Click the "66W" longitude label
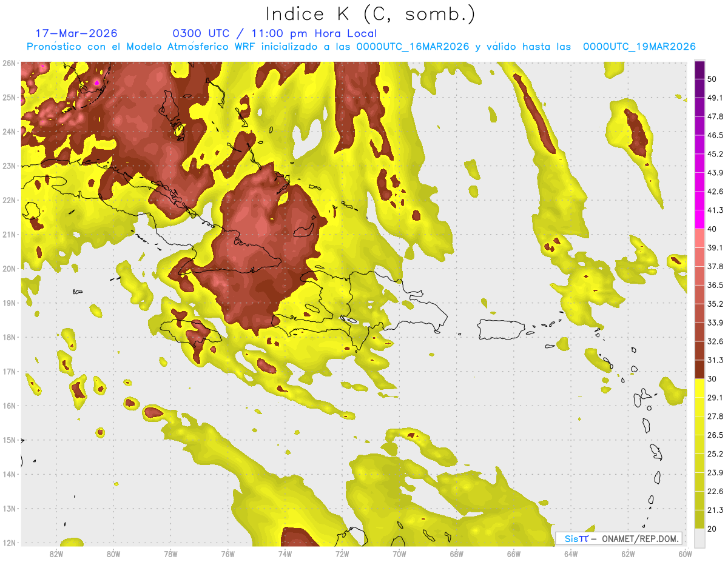 point(514,554)
